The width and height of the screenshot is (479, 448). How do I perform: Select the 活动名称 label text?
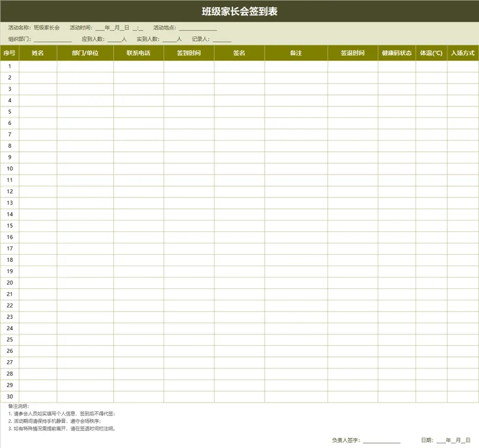tap(19, 28)
